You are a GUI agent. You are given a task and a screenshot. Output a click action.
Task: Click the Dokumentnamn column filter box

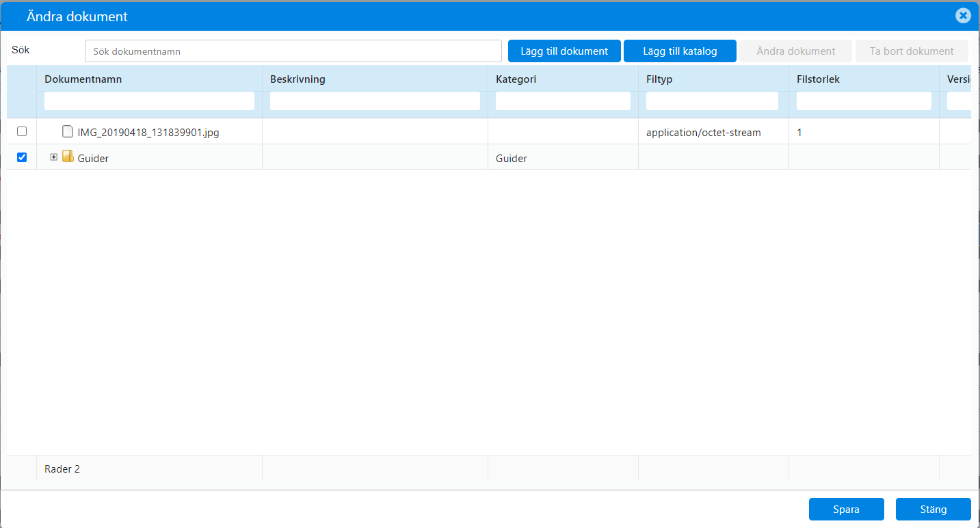(x=149, y=101)
